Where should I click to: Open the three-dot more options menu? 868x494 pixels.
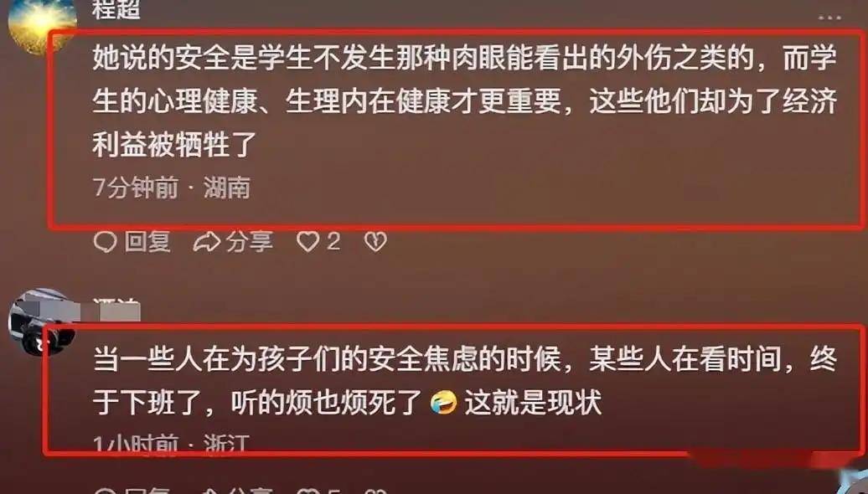[829, 17]
